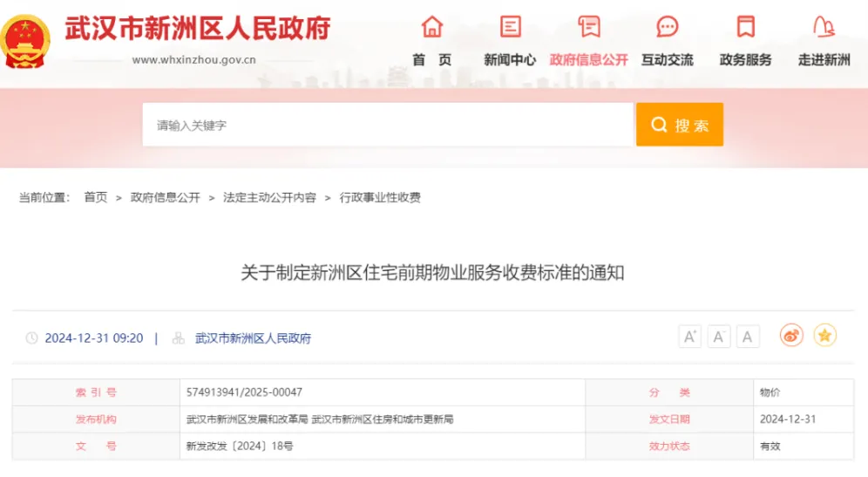Go to 首页 in the breadcrumb

pyautogui.click(x=96, y=198)
